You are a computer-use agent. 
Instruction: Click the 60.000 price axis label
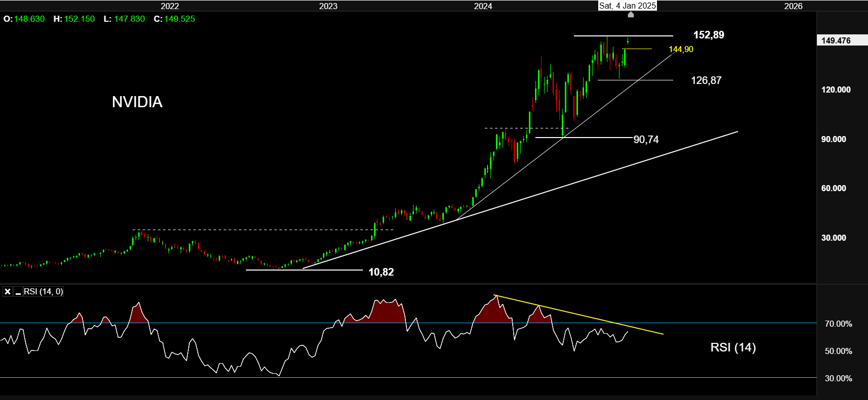click(834, 188)
